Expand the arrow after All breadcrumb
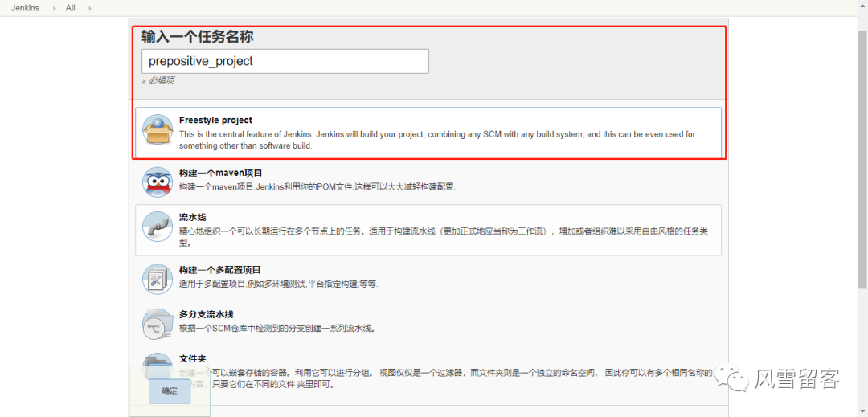 (x=90, y=8)
